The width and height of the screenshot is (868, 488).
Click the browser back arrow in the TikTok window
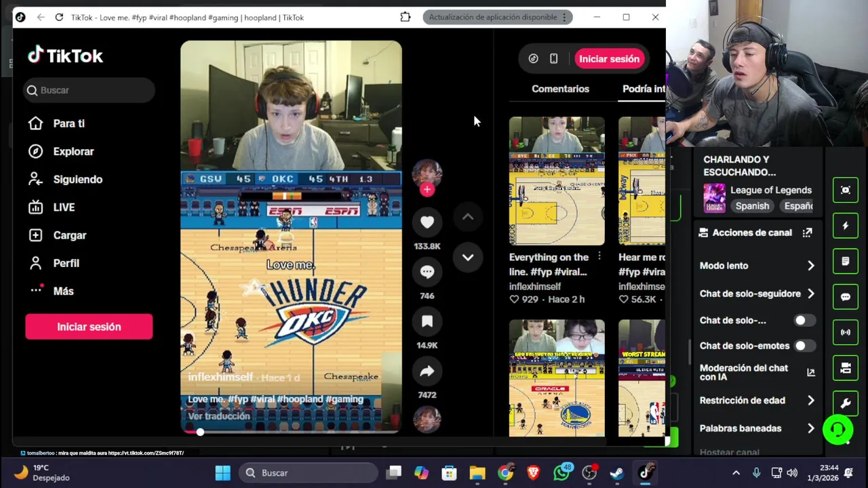(41, 18)
